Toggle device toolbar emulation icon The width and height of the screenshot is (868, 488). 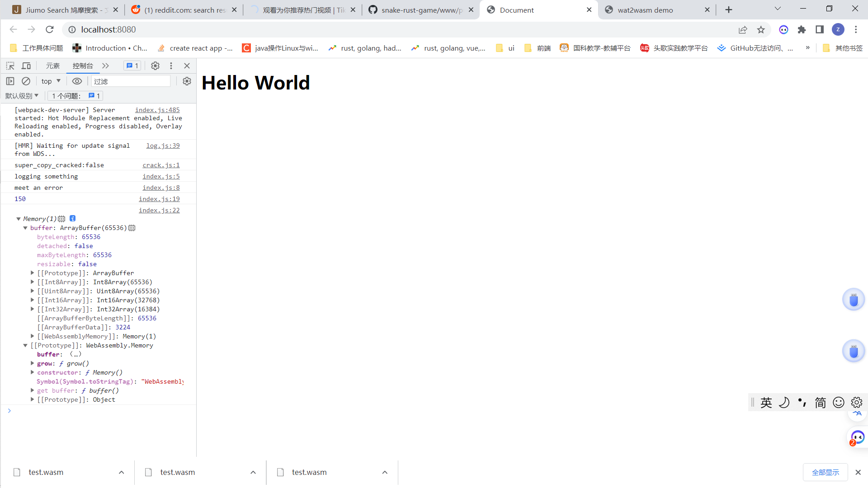pos(26,66)
